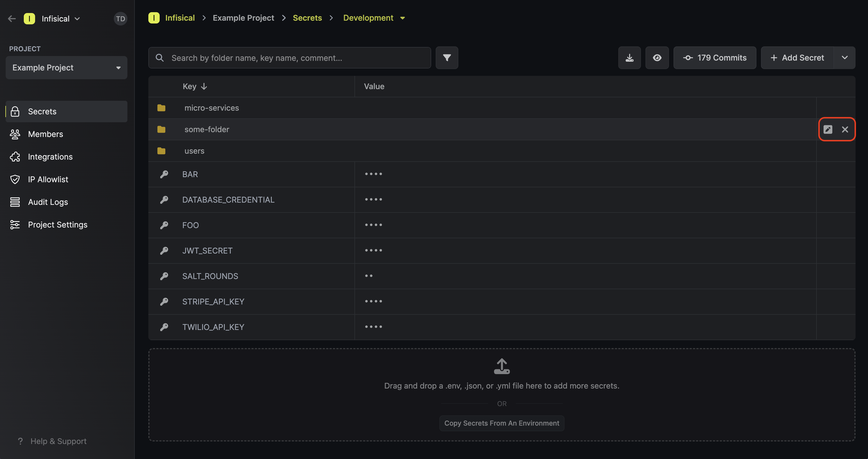Image resolution: width=868 pixels, height=459 pixels.
Task: Click the upload icon in drop zone
Action: (x=502, y=366)
